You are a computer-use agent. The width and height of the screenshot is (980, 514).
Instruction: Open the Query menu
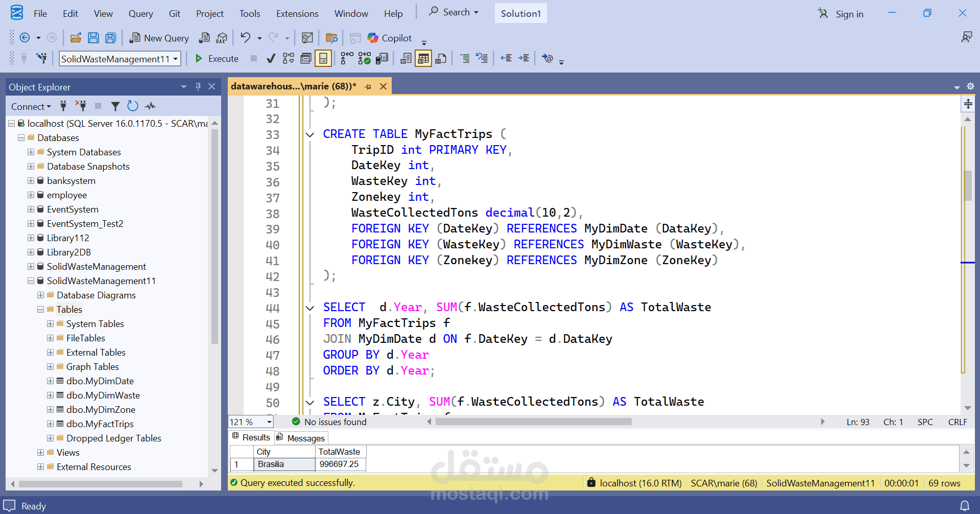tap(140, 14)
